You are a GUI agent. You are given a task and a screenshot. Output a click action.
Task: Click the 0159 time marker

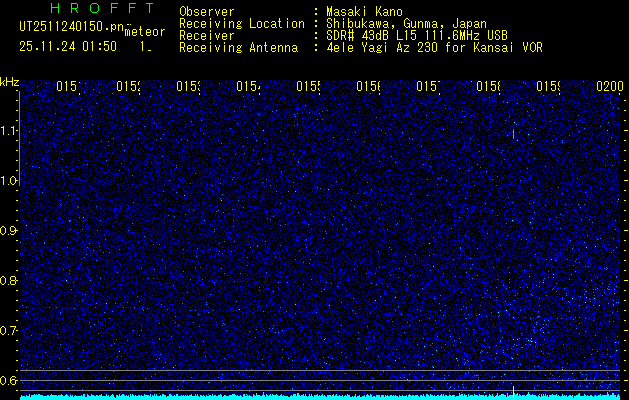point(548,86)
